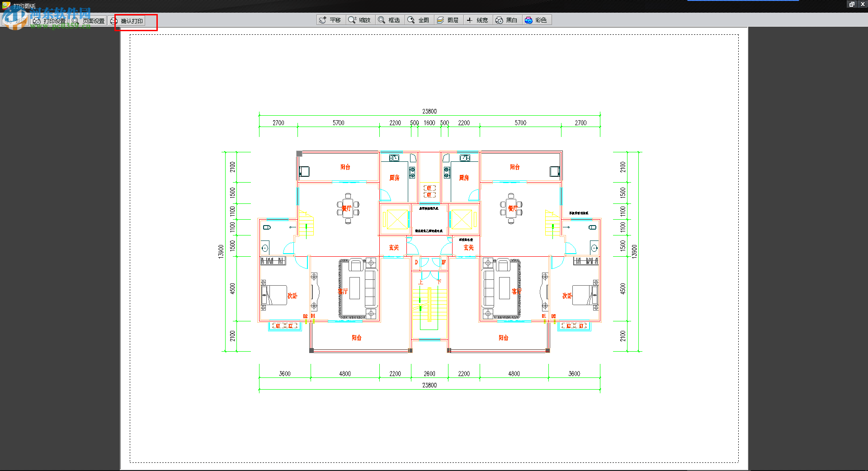Image resolution: width=868 pixels, height=471 pixels.
Task: Click the left 次卧 bedroom label
Action: tap(292, 296)
